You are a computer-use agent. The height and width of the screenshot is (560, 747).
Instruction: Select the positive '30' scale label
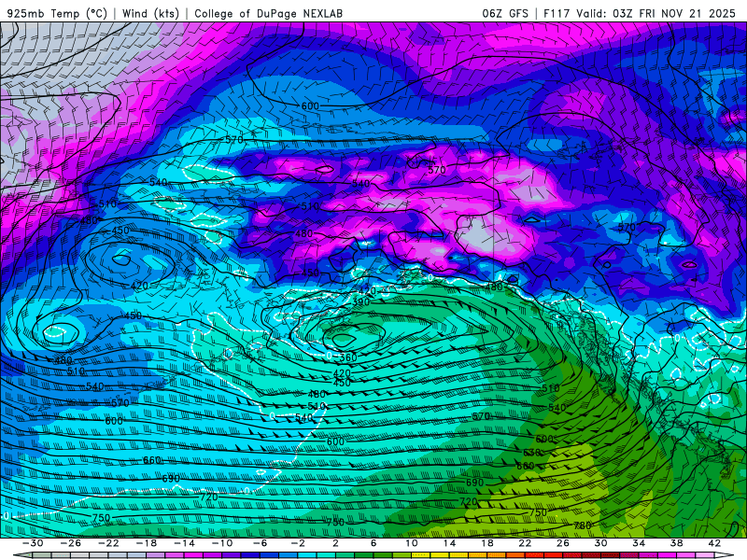tap(600, 543)
